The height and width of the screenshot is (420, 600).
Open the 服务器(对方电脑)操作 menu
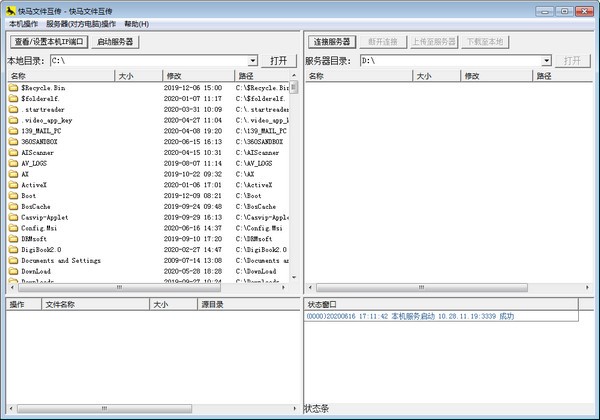coord(81,24)
